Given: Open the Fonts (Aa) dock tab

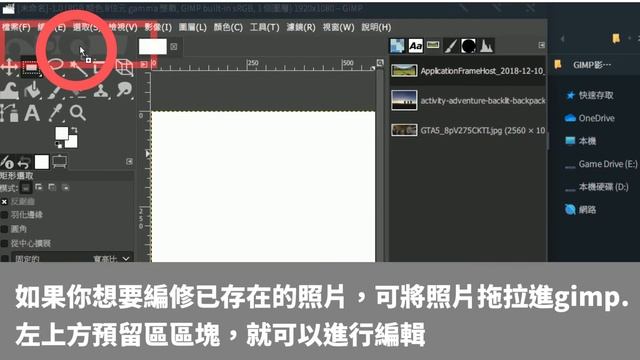Looking at the screenshot, I should click(416, 46).
